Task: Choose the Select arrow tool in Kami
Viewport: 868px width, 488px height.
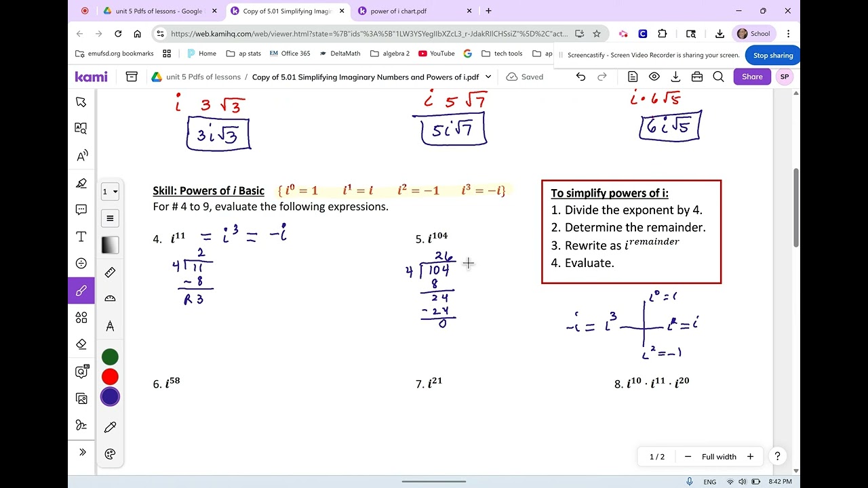Action: click(x=81, y=102)
